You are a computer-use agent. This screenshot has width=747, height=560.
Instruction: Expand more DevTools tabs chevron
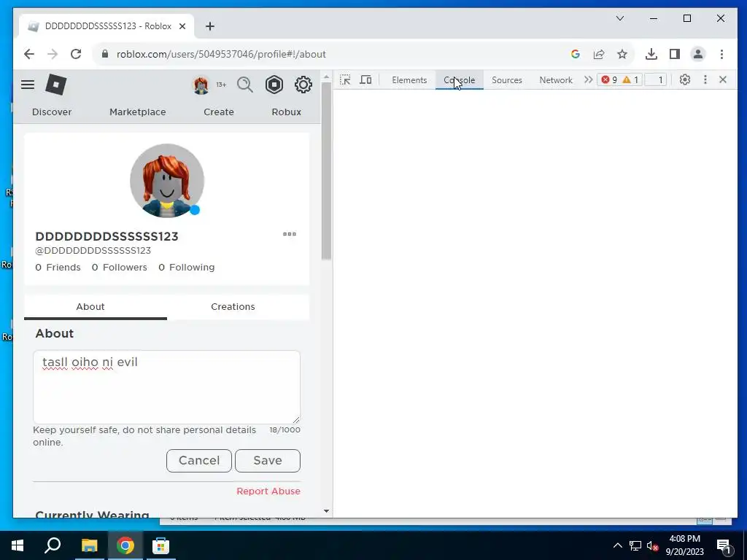[589, 79]
